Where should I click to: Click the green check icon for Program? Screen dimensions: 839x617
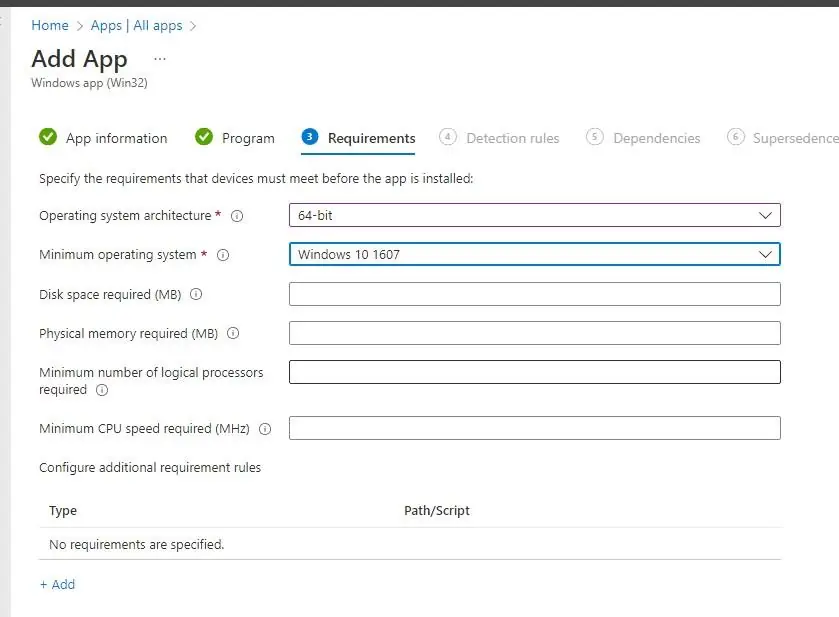click(204, 137)
